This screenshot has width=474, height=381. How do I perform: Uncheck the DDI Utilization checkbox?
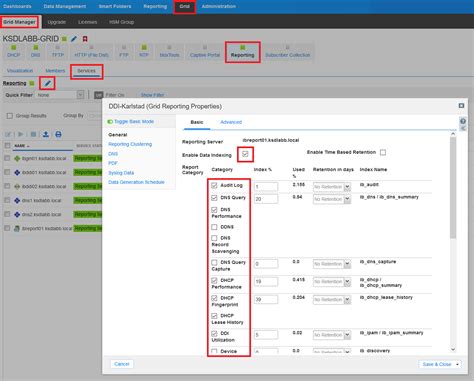pyautogui.click(x=214, y=333)
